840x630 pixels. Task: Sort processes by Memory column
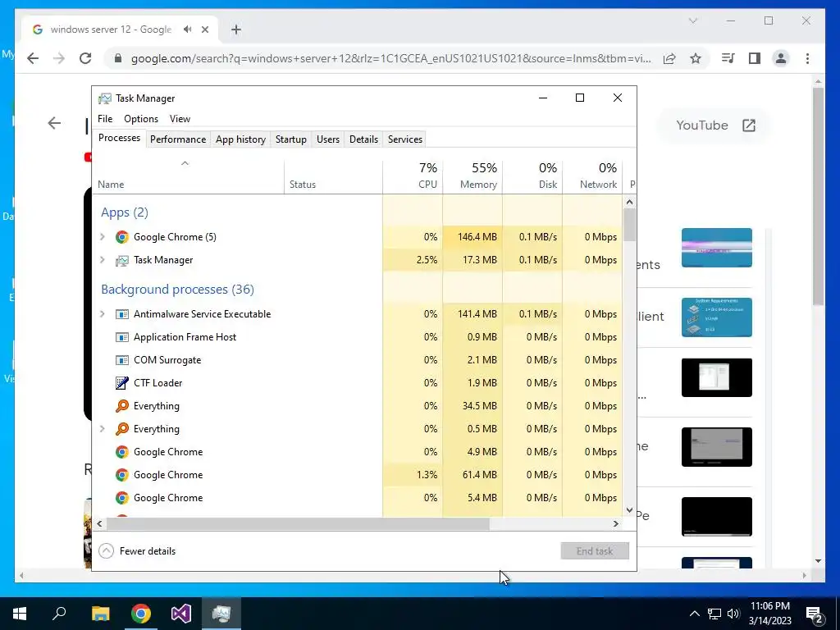pyautogui.click(x=472, y=176)
